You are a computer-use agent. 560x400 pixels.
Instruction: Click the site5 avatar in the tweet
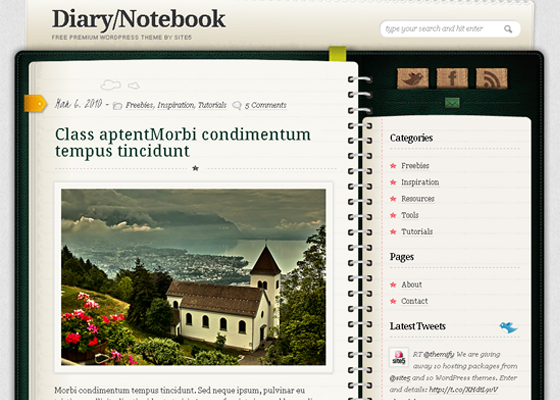pyautogui.click(x=399, y=357)
